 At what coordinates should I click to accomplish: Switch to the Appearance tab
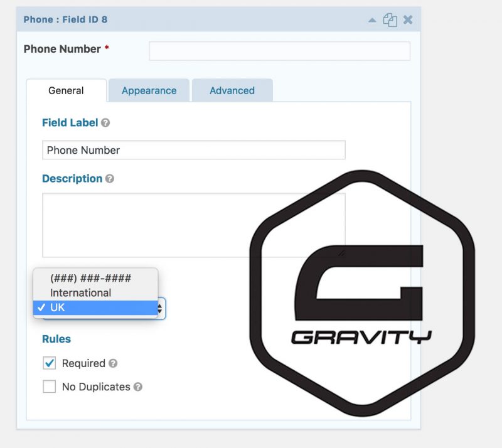tap(149, 90)
